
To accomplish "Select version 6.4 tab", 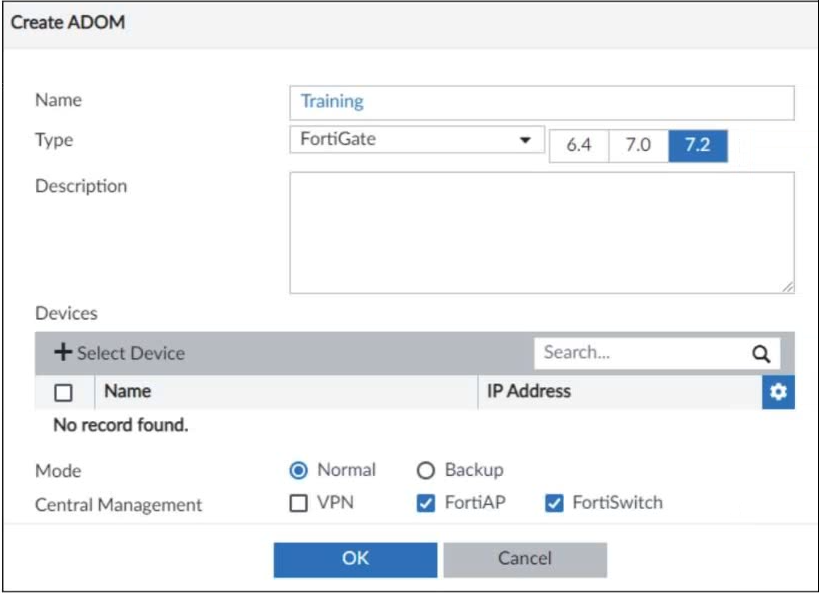I will [x=579, y=146].
